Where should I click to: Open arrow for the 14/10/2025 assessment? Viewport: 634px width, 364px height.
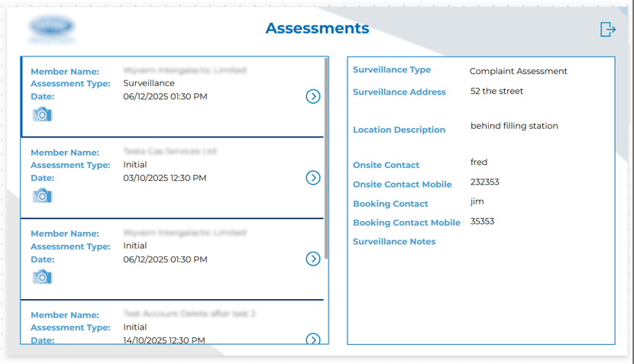(x=312, y=339)
